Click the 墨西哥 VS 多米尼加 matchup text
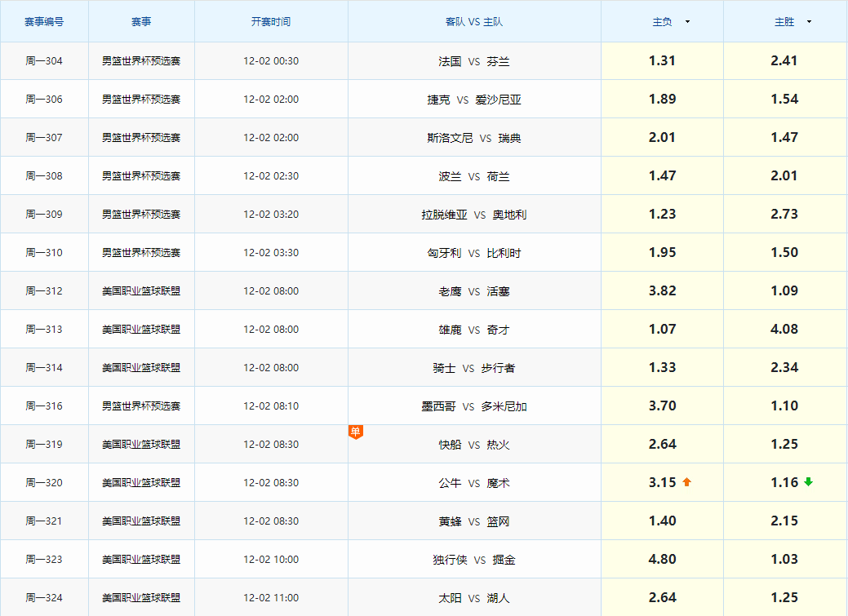The height and width of the screenshot is (616, 848). 474,406
